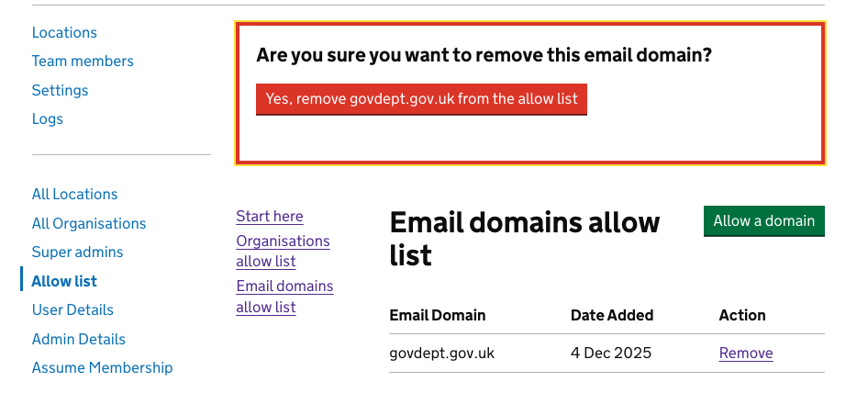This screenshot has height=393, width=868.
Task: Confirm removing govdept.gov.uk from allow list
Action: [x=421, y=99]
